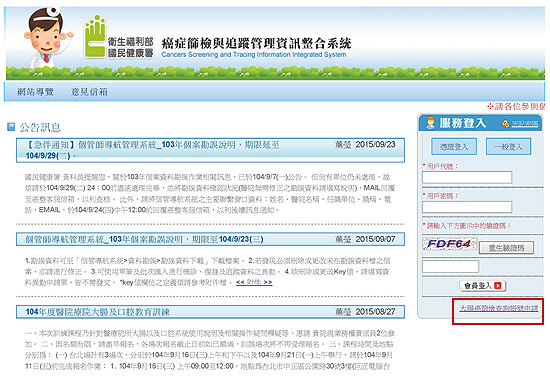Click the FDF64 captcha image
This screenshot has width=550, height=376.
(450, 244)
